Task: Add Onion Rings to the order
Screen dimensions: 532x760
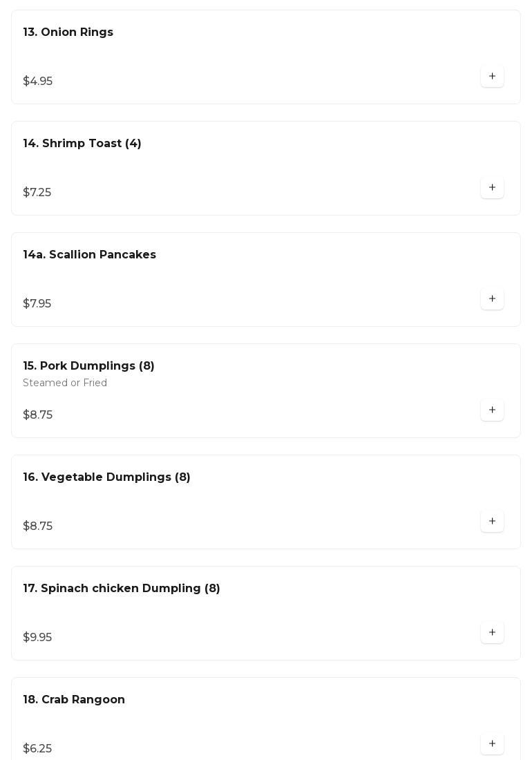Action: [492, 77]
